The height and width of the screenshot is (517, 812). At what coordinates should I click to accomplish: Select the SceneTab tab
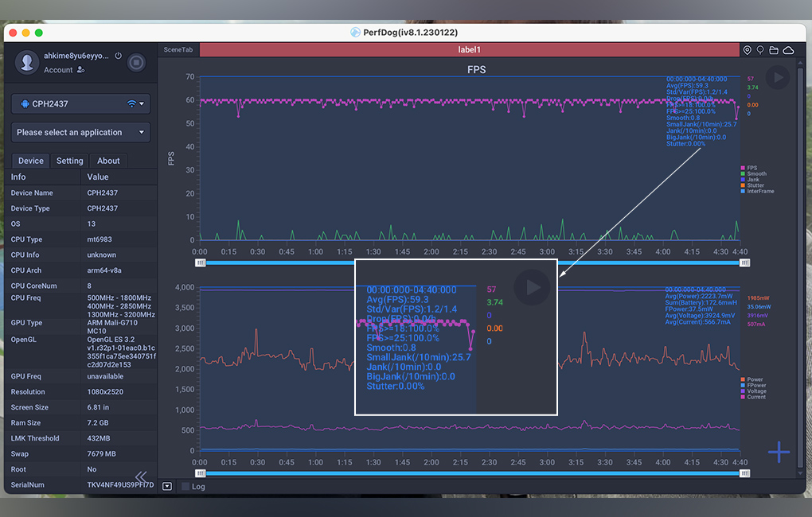coord(178,49)
